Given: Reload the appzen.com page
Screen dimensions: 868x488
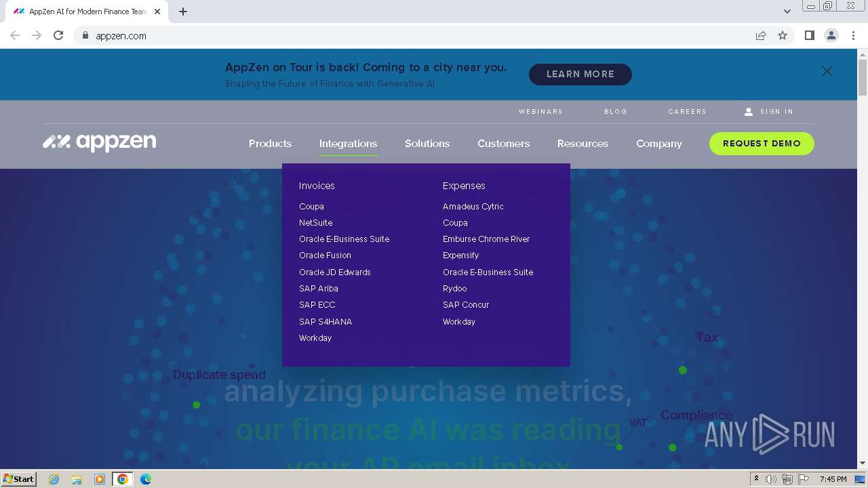Looking at the screenshot, I should pos(58,35).
